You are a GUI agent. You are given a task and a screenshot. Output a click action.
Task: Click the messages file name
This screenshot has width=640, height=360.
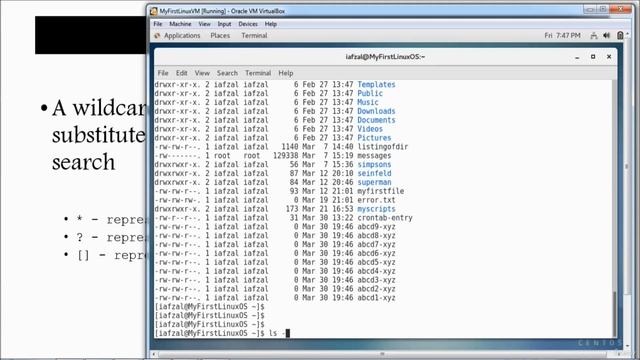pyautogui.click(x=374, y=156)
